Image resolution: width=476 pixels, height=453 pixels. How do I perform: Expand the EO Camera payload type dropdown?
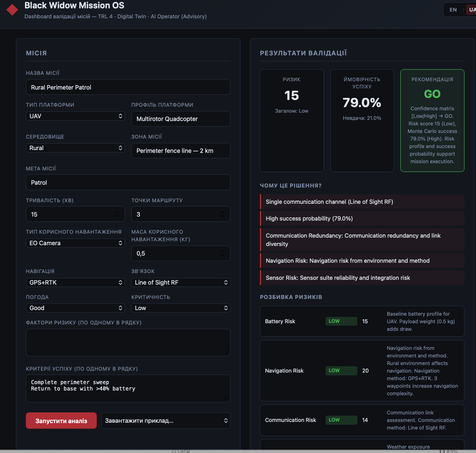click(x=75, y=243)
